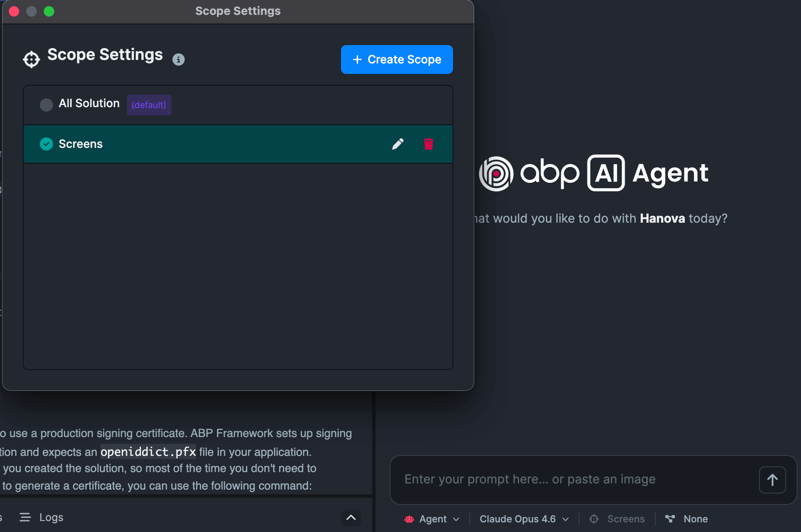Click the abp AI Agent logo
Viewport: 801px width, 532px height.
click(x=594, y=173)
